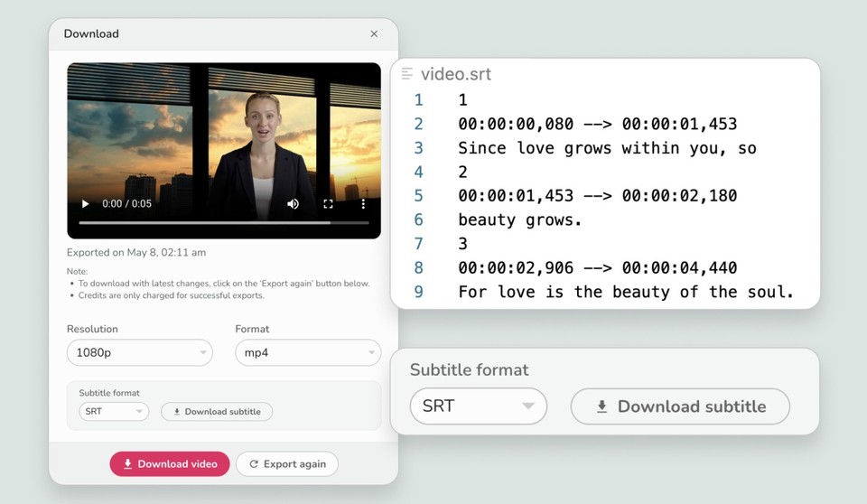
Task: Click the video time 0:00 / 0:05
Action: [x=126, y=203]
